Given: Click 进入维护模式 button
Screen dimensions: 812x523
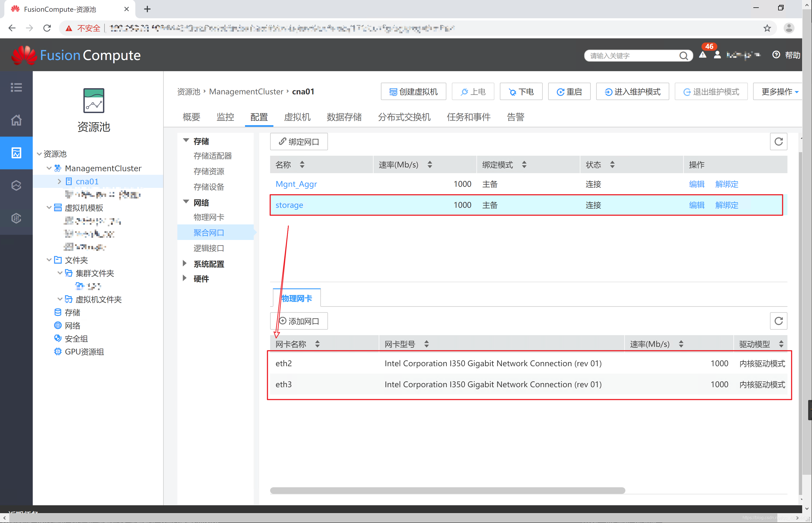Looking at the screenshot, I should point(633,92).
